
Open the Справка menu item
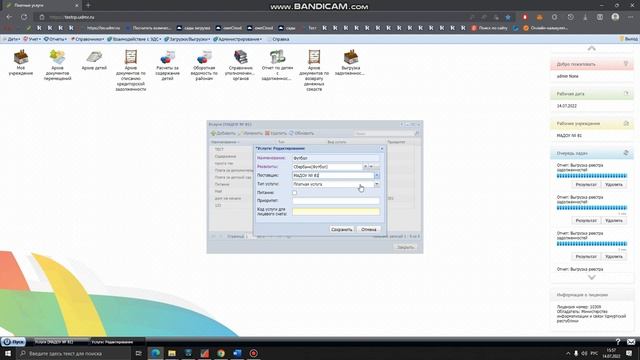click(278, 39)
